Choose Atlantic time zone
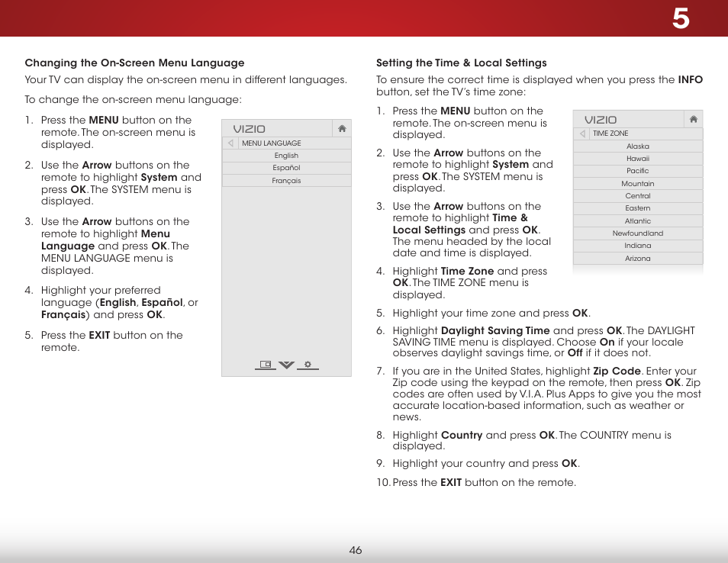728x563 pixels. pos(638,221)
